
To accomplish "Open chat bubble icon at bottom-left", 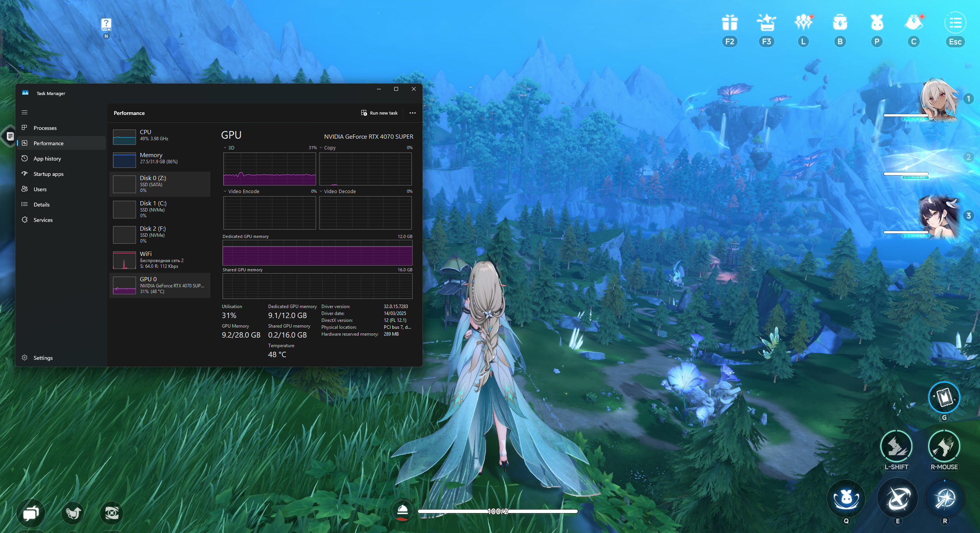I will click(x=31, y=513).
